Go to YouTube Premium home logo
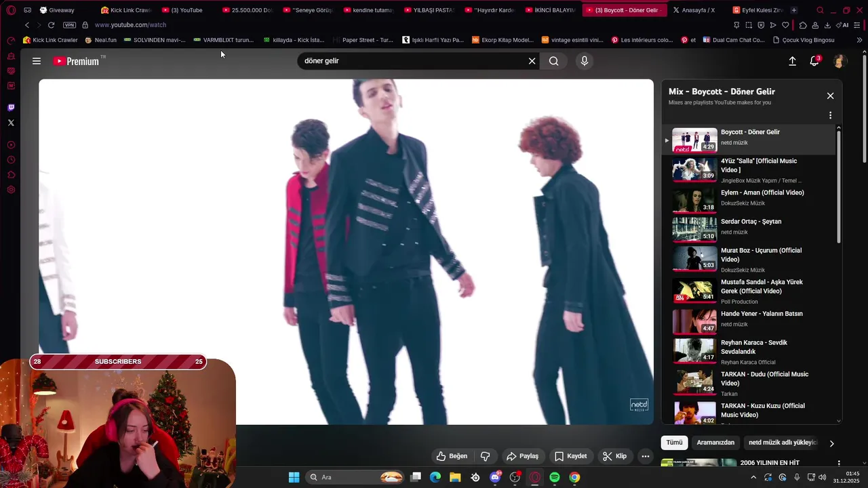Viewport: 868px width, 488px height. (77, 61)
